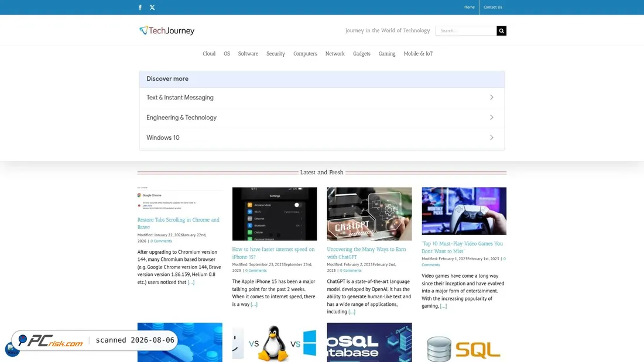Click the search magnifier button
This screenshot has width=644, height=362.
click(501, 31)
